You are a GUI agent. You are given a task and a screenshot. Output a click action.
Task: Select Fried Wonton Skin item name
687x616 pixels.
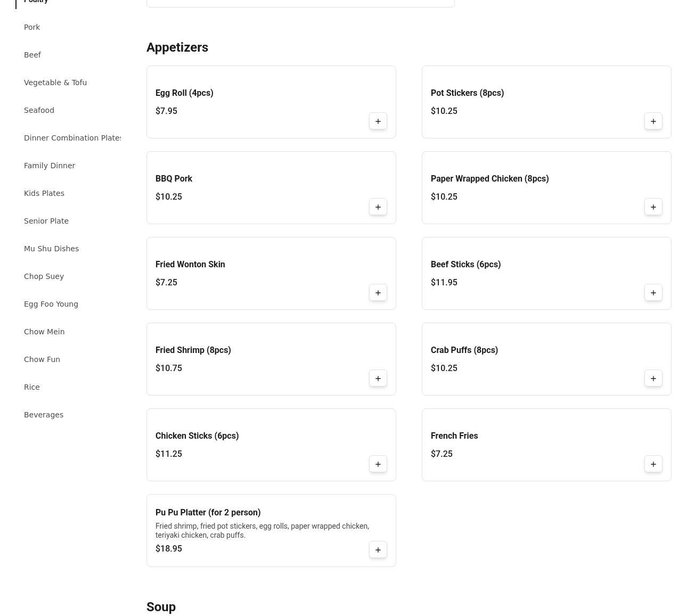pyautogui.click(x=190, y=264)
